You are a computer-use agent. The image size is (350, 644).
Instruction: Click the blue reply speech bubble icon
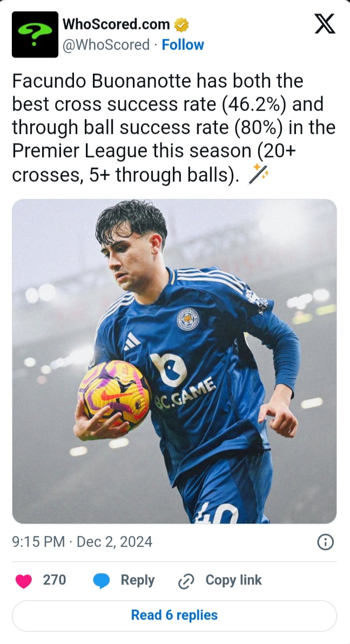pyautogui.click(x=102, y=581)
